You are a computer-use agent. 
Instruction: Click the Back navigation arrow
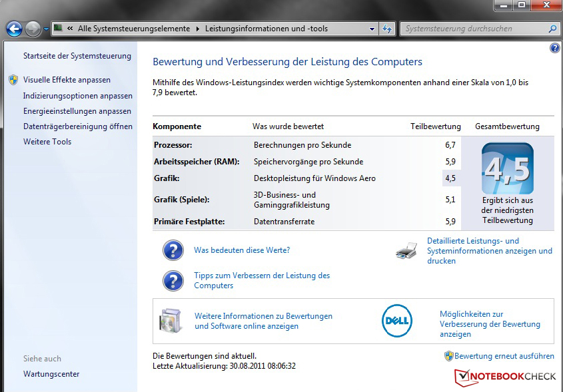point(15,29)
